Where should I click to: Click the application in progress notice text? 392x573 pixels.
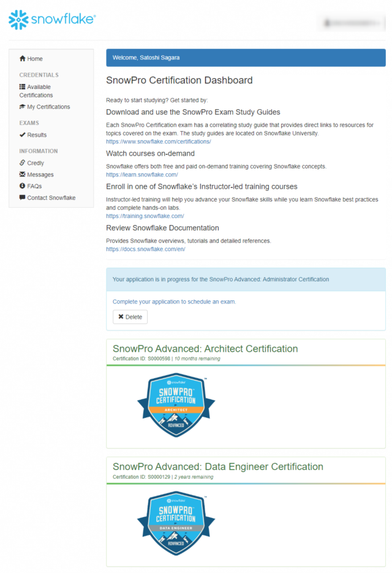pos(221,279)
